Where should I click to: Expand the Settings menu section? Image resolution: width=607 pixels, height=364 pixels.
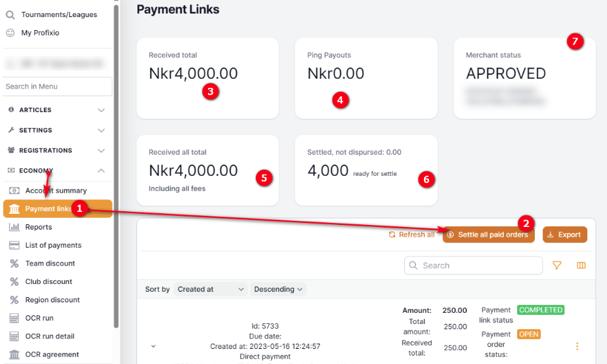click(x=101, y=131)
